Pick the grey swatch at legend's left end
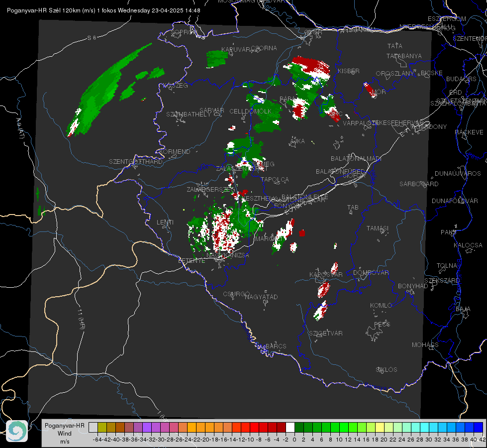Screen dimensions: 487x448 (93, 427)
